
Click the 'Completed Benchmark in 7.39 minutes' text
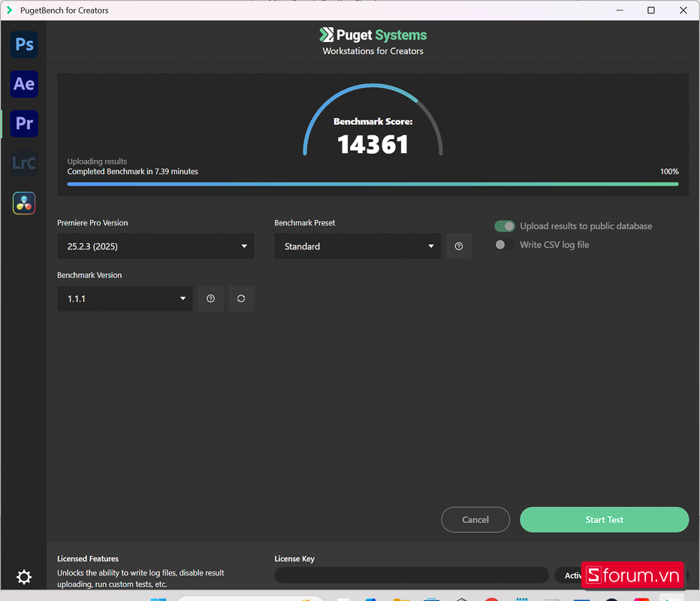133,171
